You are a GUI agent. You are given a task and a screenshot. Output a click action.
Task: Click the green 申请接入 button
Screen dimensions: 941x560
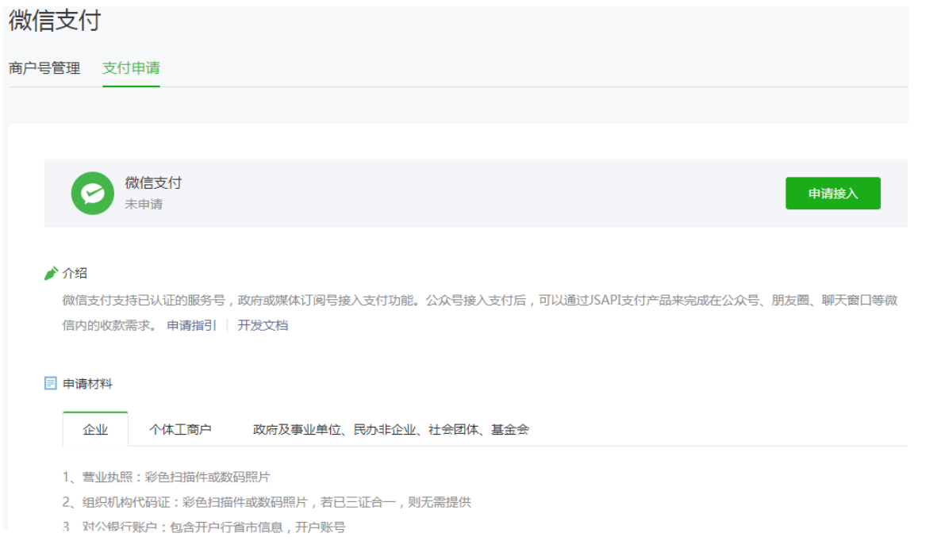tap(832, 194)
